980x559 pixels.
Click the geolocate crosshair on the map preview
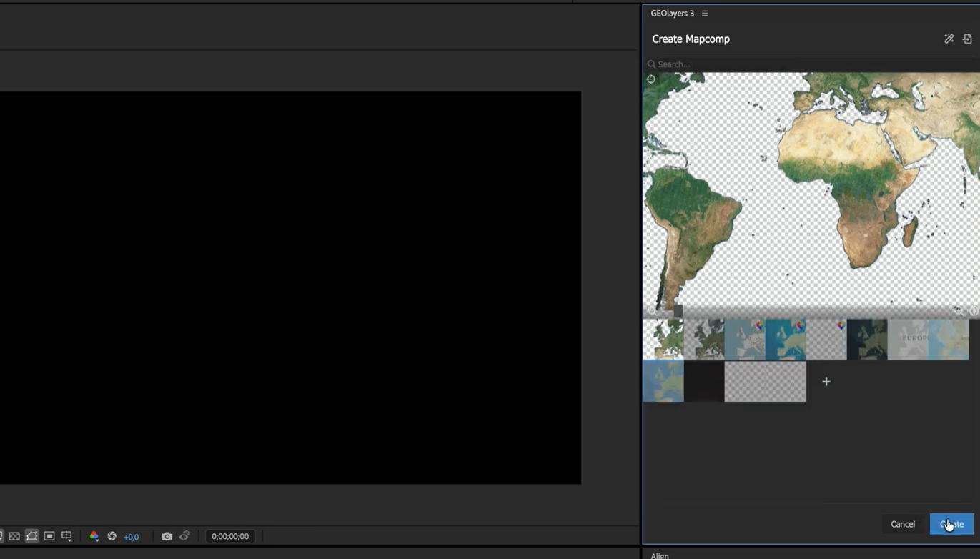pyautogui.click(x=650, y=79)
